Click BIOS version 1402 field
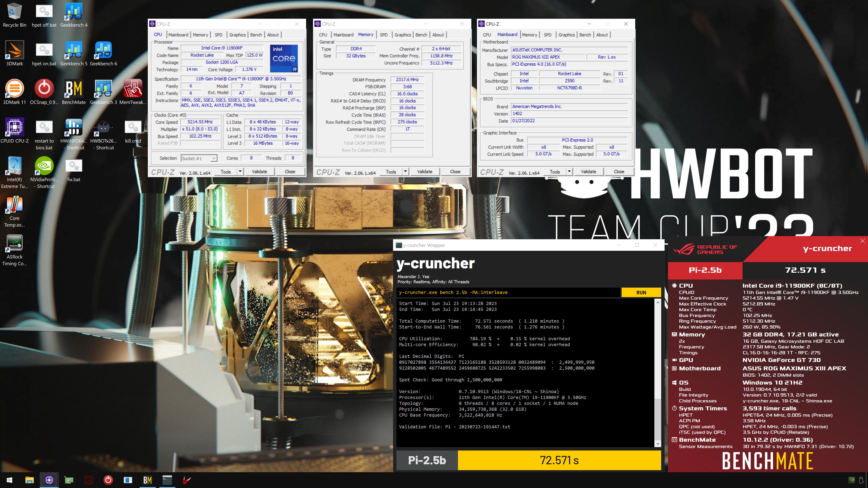868x488 pixels. (x=569, y=113)
